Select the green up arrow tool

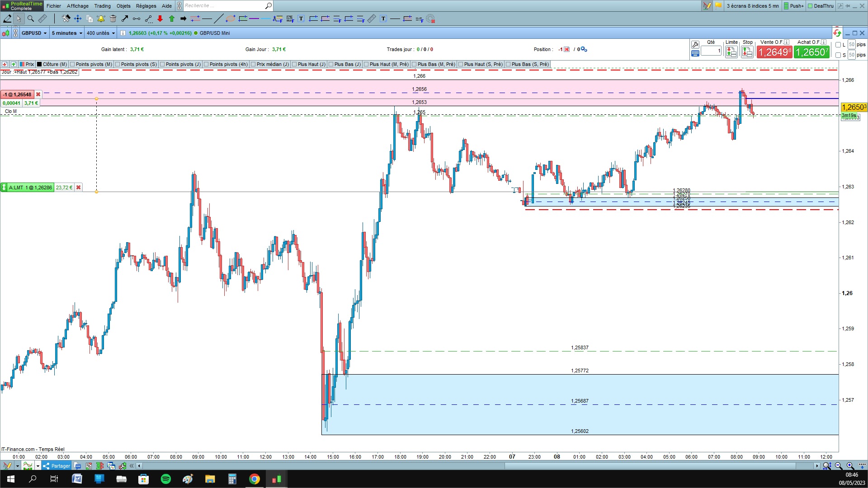[x=172, y=19]
